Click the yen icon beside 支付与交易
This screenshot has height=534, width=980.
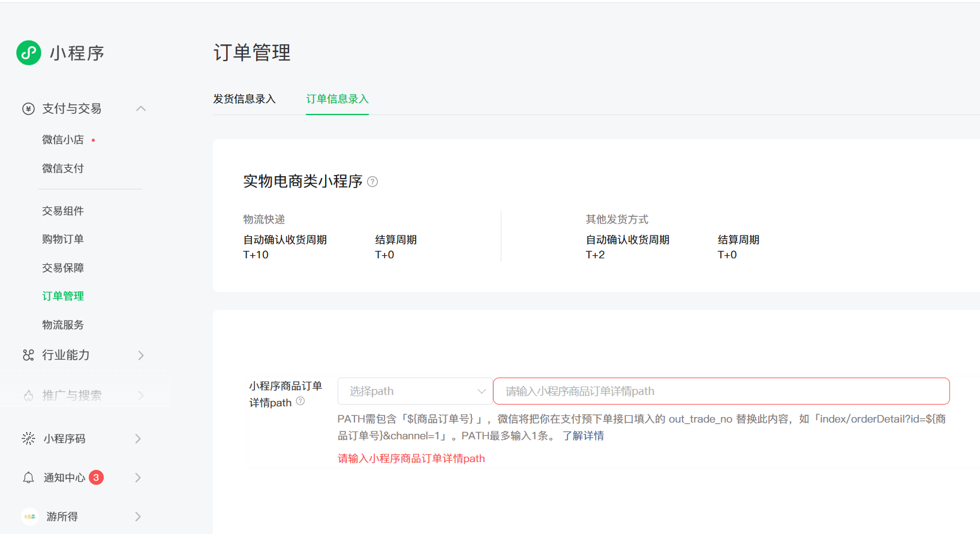28,108
